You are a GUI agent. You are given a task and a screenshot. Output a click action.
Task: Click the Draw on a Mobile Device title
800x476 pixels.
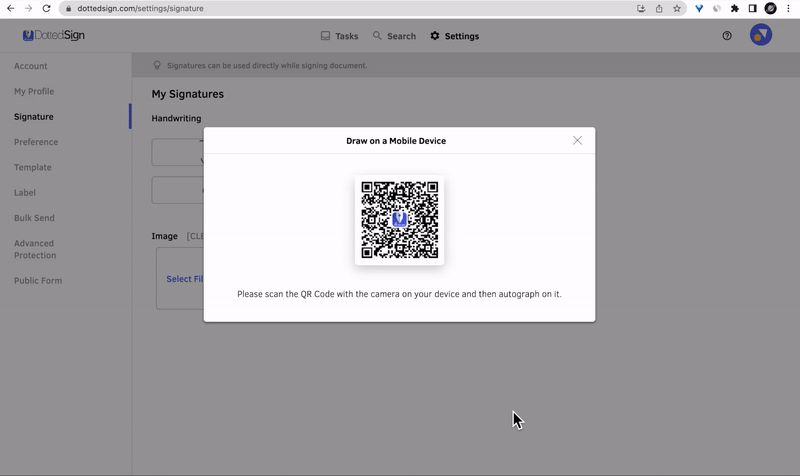coord(396,141)
